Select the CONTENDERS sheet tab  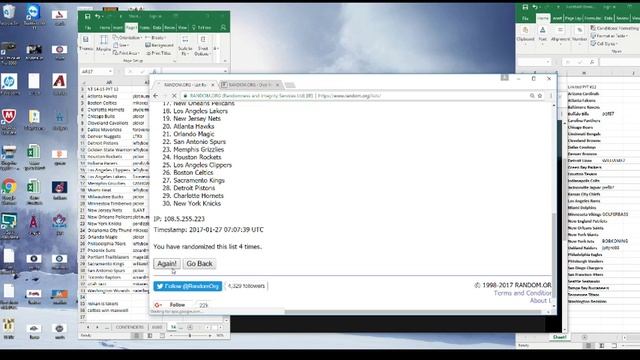pyautogui.click(x=130, y=327)
